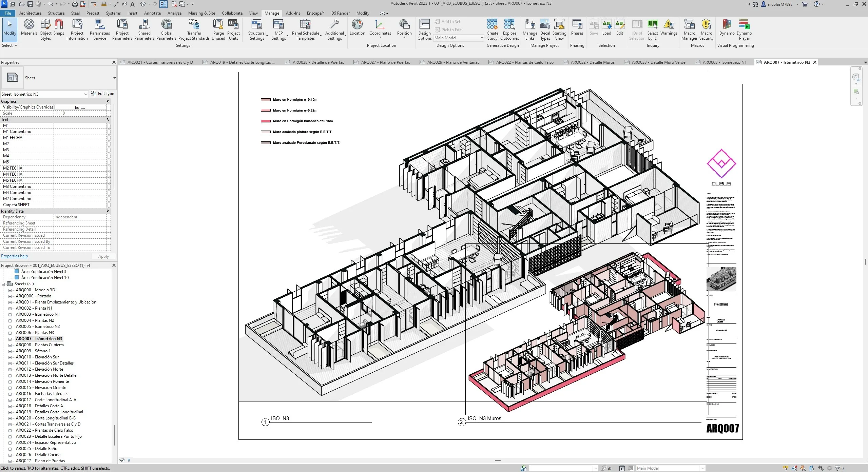Open Additional Settings dropdown
868x472 pixels.
(335, 29)
